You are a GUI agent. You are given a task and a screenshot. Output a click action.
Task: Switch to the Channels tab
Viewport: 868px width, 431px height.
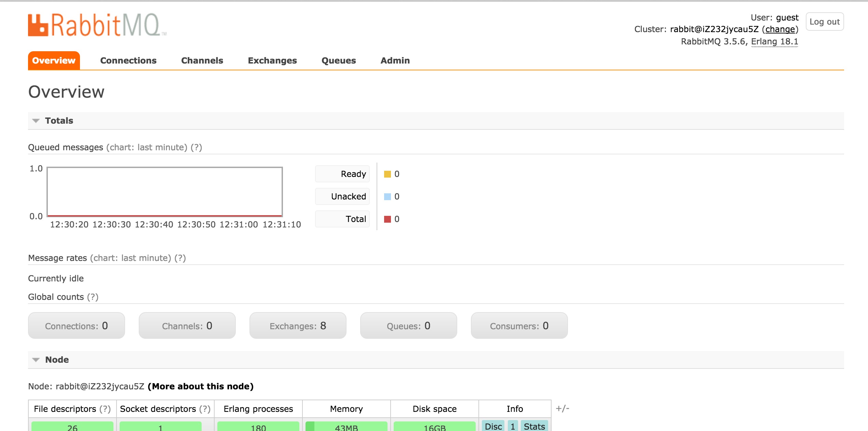pyautogui.click(x=202, y=60)
